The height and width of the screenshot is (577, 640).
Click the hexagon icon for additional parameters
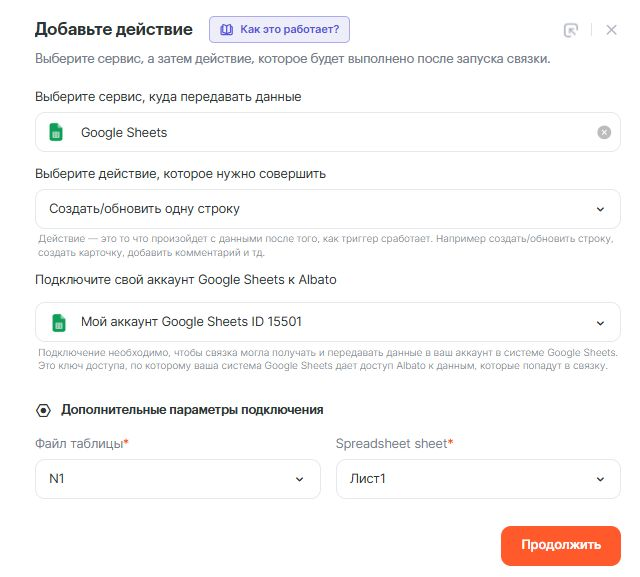[43, 410]
